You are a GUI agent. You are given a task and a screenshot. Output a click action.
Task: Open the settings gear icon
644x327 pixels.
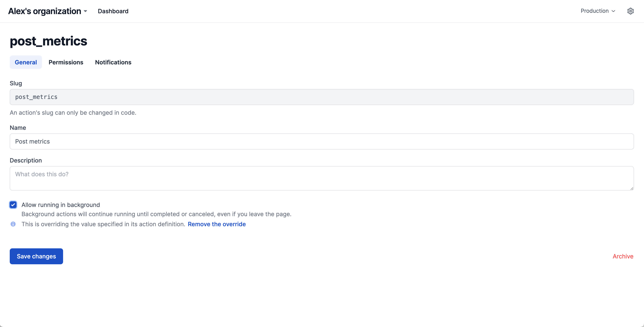coord(630,11)
